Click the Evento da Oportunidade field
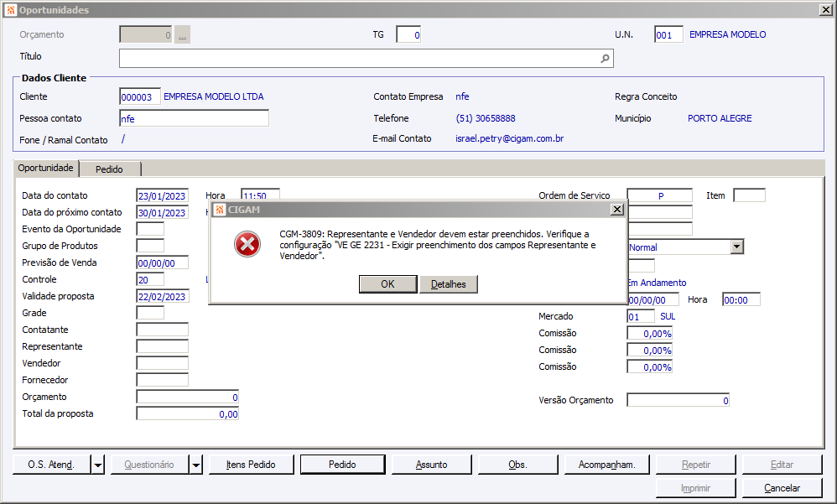 tap(150, 229)
